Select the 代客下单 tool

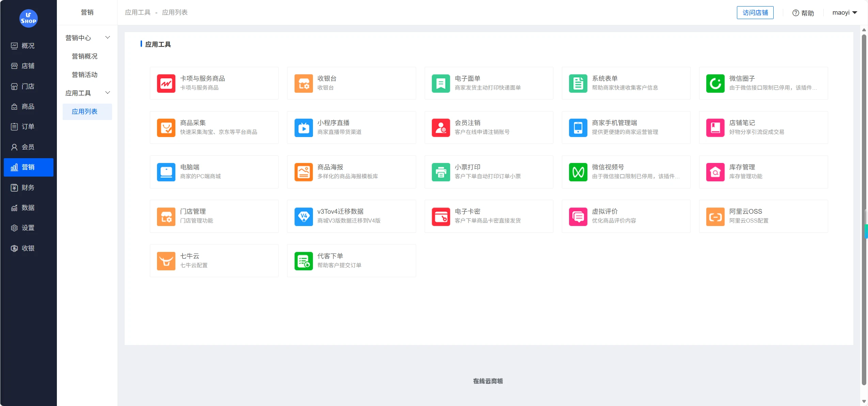click(x=351, y=260)
